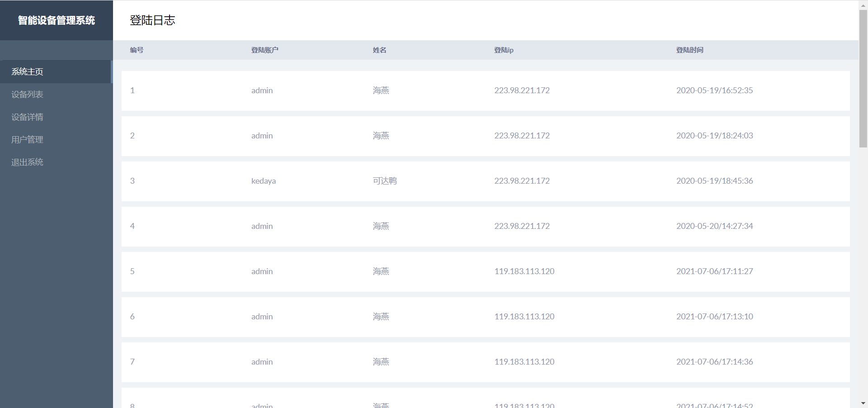This screenshot has height=408, width=868.
Task: Click the 智能设备管理系统 system title
Action: (56, 20)
